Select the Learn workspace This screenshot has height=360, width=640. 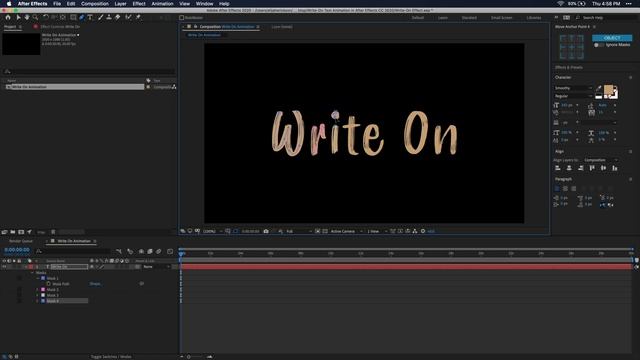coord(443,18)
